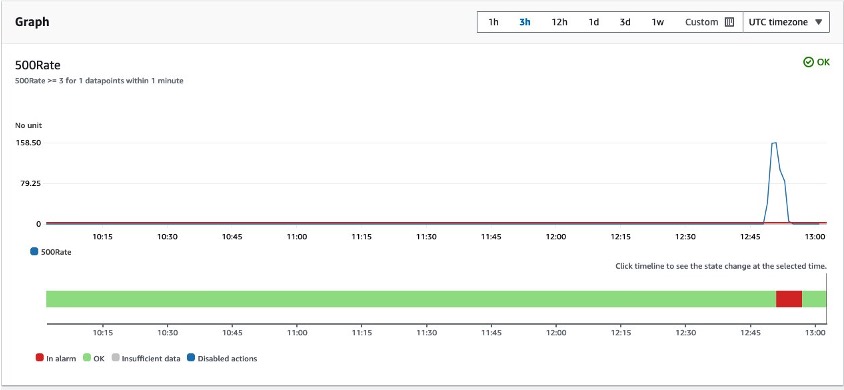This screenshot has width=844, height=390.
Task: Click the 500Rate graph title
Action: pos(38,66)
